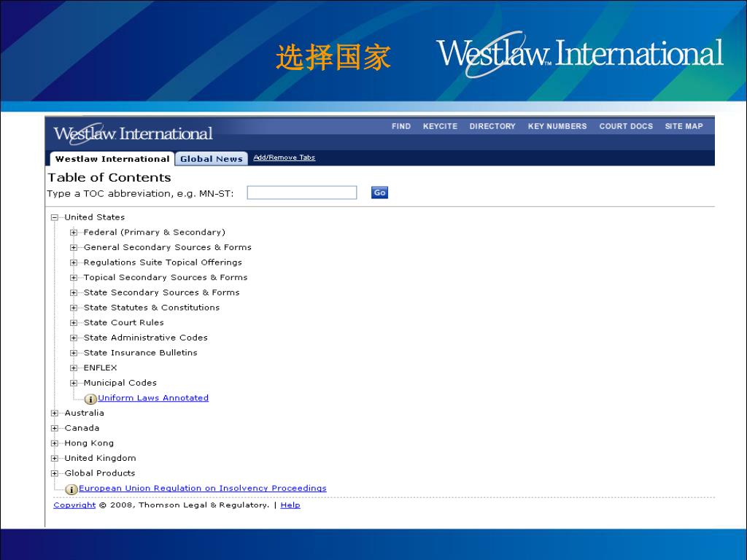Expand General Secondary Sources & Forms node
The width and height of the screenshot is (747, 560).
tap(74, 248)
